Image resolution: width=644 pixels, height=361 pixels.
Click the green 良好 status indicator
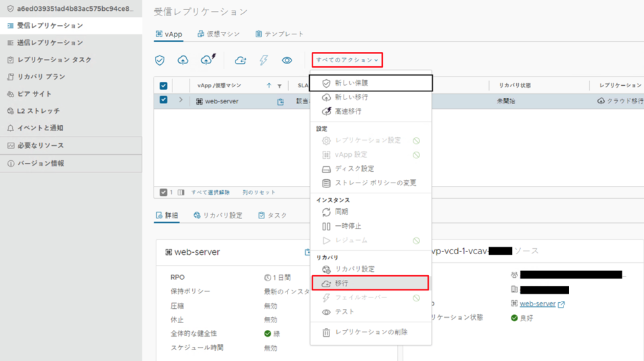point(522,318)
